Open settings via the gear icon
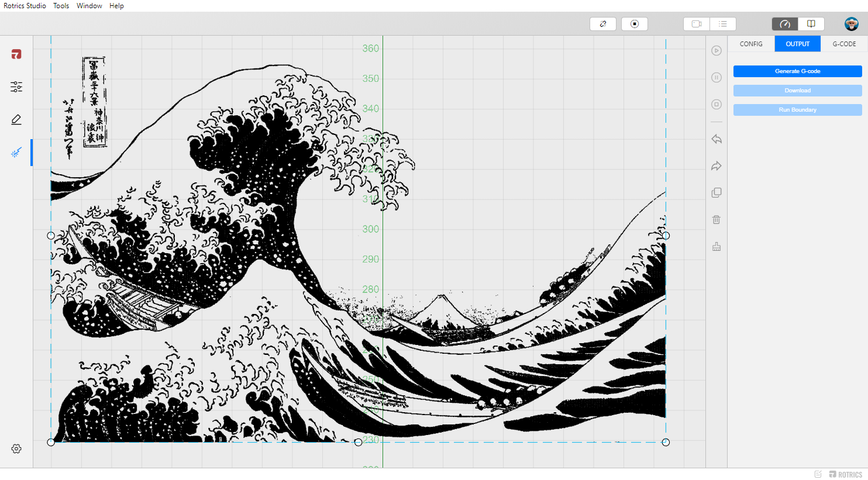The height and width of the screenshot is (480, 868). tap(16, 449)
